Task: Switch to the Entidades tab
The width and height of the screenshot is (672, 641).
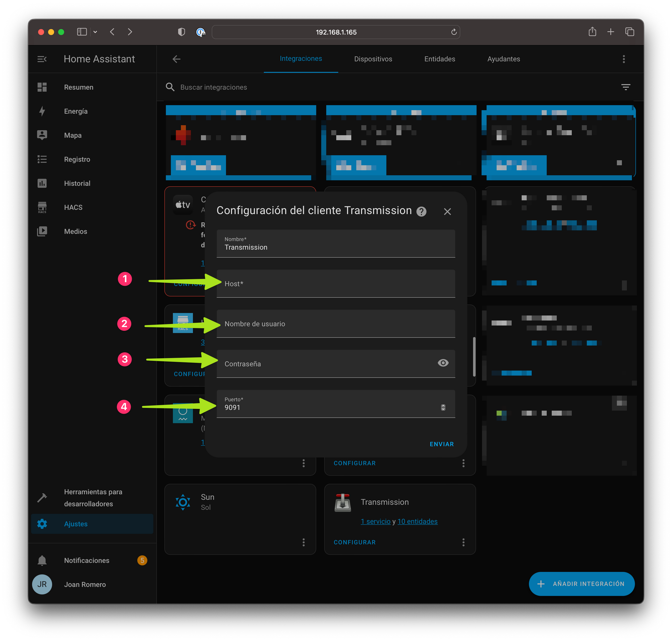Action: [x=439, y=59]
